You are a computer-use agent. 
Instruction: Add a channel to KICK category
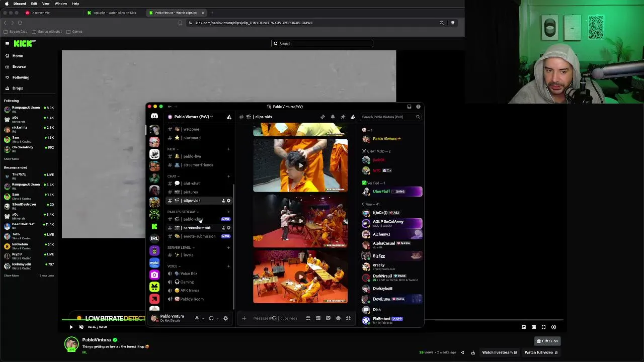(x=228, y=149)
